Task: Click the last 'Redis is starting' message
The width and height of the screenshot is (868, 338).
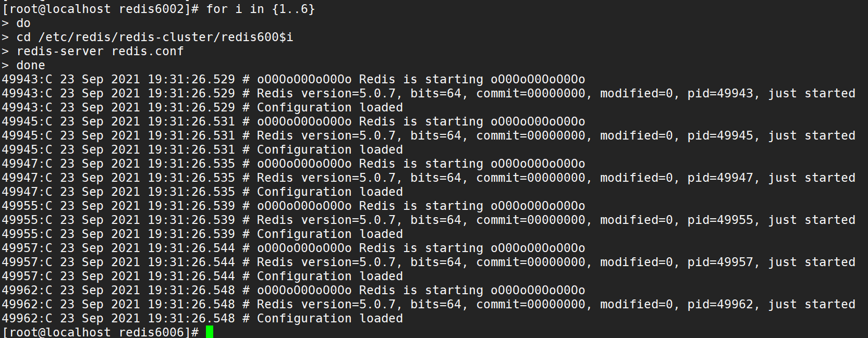Action: [x=421, y=290]
